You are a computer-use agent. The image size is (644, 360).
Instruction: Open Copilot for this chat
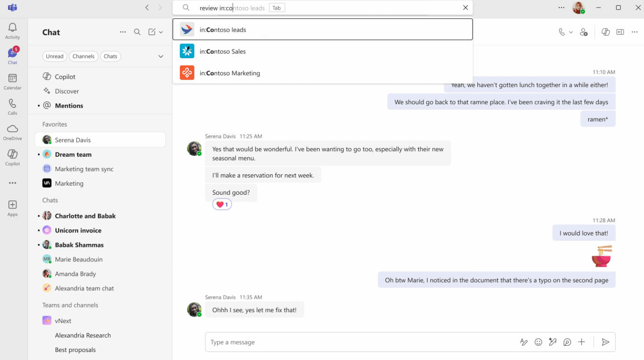[606, 32]
